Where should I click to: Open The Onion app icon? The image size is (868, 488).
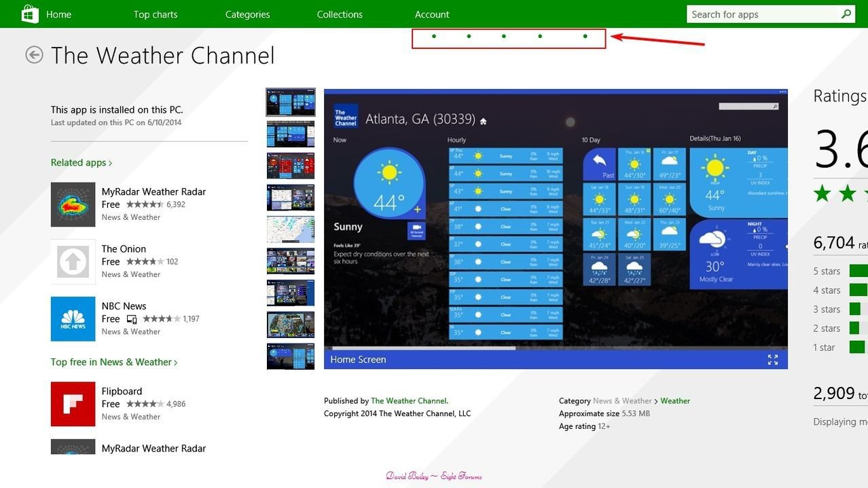coord(73,261)
